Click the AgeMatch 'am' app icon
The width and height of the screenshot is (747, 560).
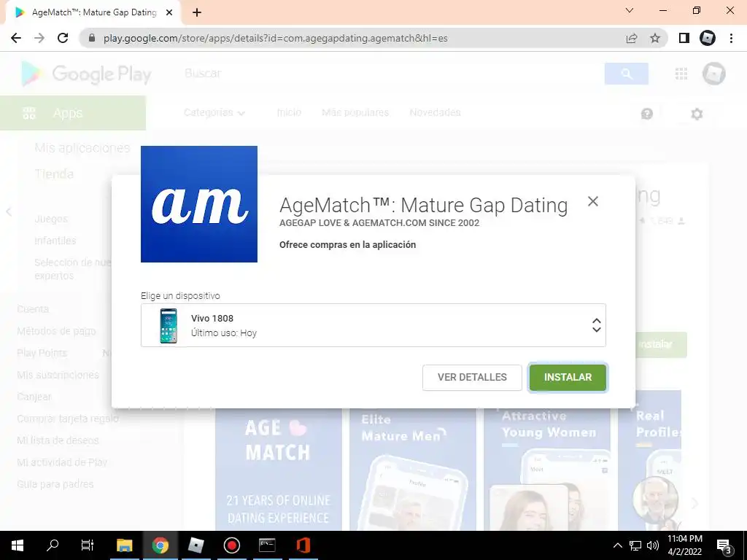point(199,204)
